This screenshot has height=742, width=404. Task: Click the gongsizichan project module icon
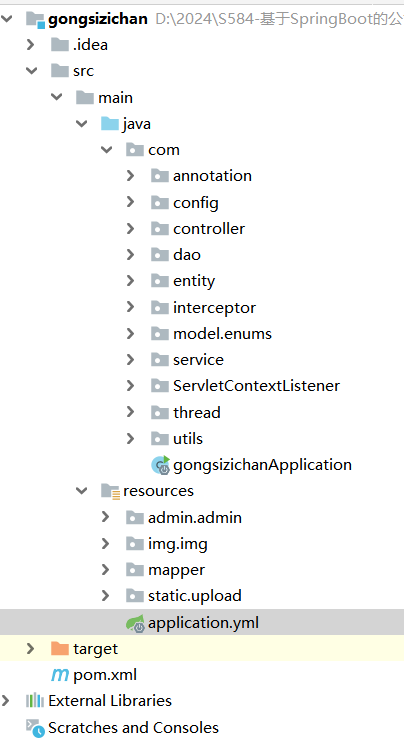click(35, 19)
